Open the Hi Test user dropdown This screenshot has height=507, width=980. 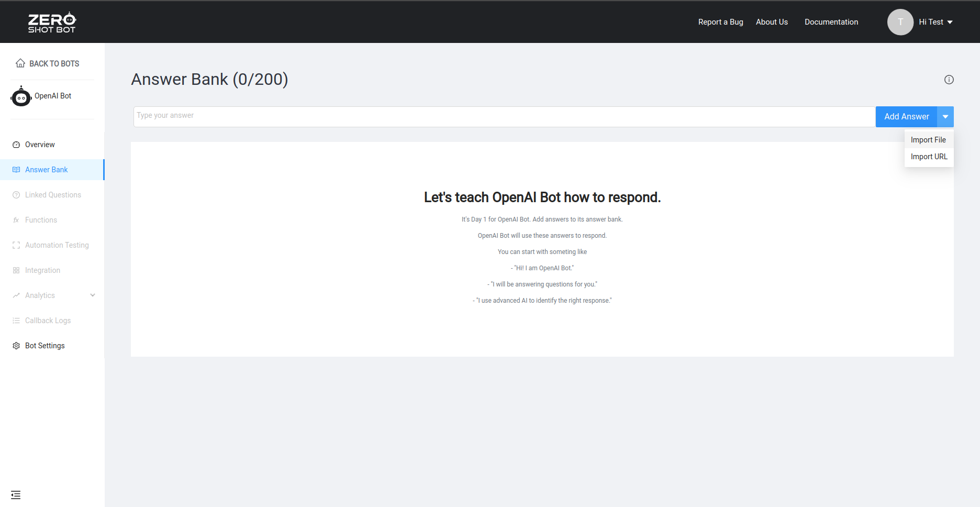point(936,22)
